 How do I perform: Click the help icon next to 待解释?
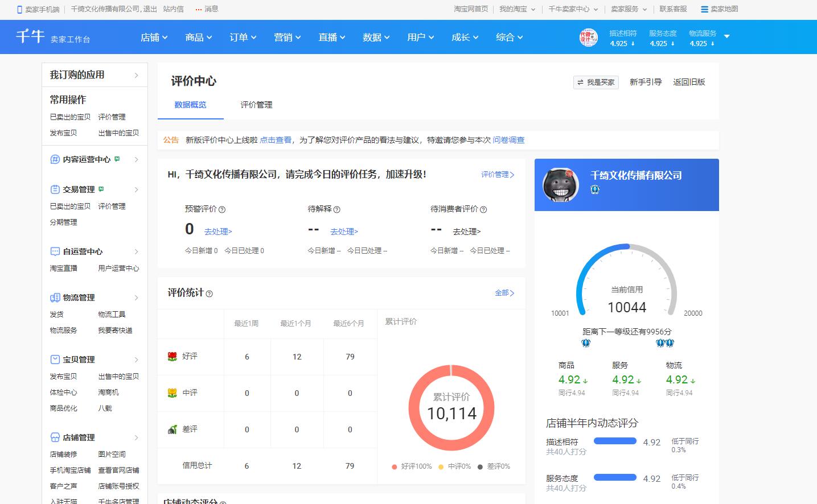point(336,209)
